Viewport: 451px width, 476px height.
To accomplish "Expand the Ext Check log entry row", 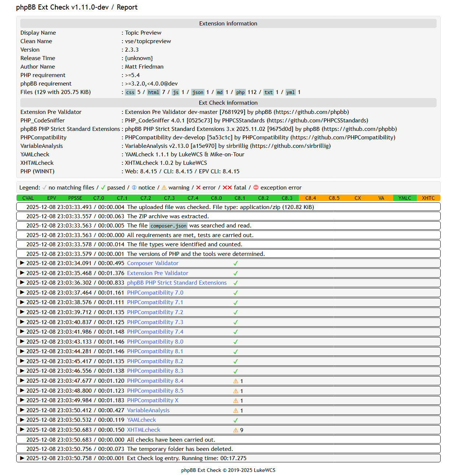I will 22,458.
